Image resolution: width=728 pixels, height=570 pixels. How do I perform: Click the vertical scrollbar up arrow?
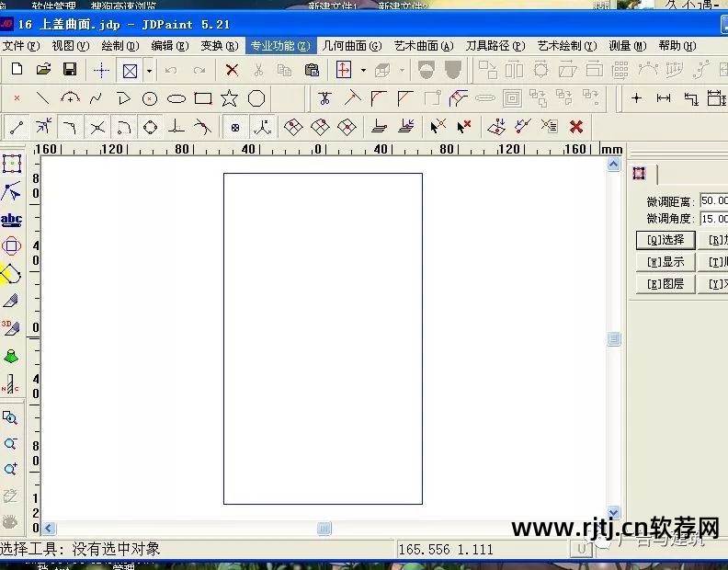click(x=613, y=164)
